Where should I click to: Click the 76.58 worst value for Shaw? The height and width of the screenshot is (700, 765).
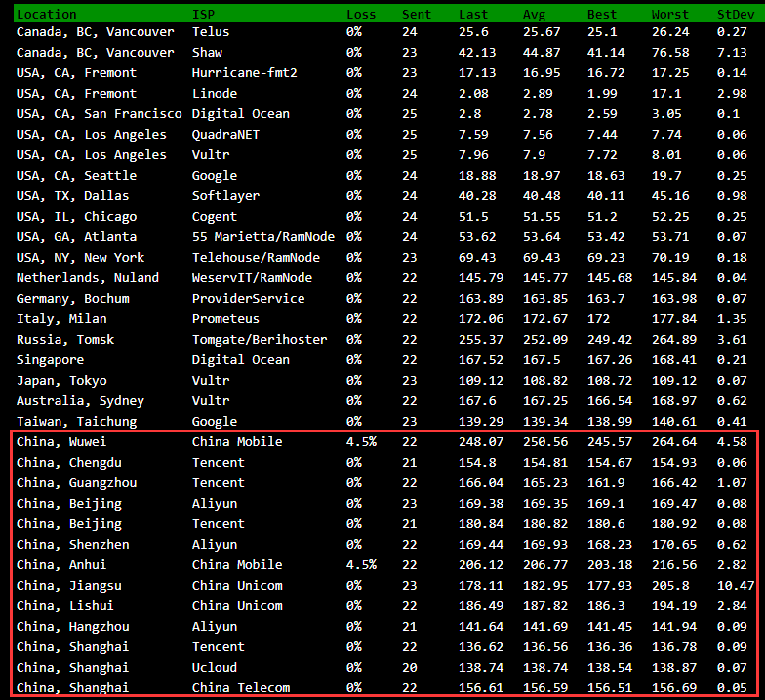click(670, 53)
